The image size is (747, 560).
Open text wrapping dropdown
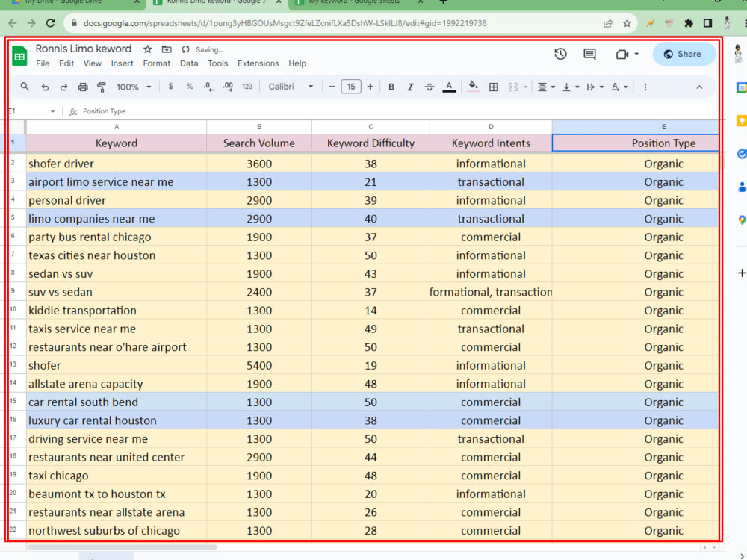pos(595,87)
